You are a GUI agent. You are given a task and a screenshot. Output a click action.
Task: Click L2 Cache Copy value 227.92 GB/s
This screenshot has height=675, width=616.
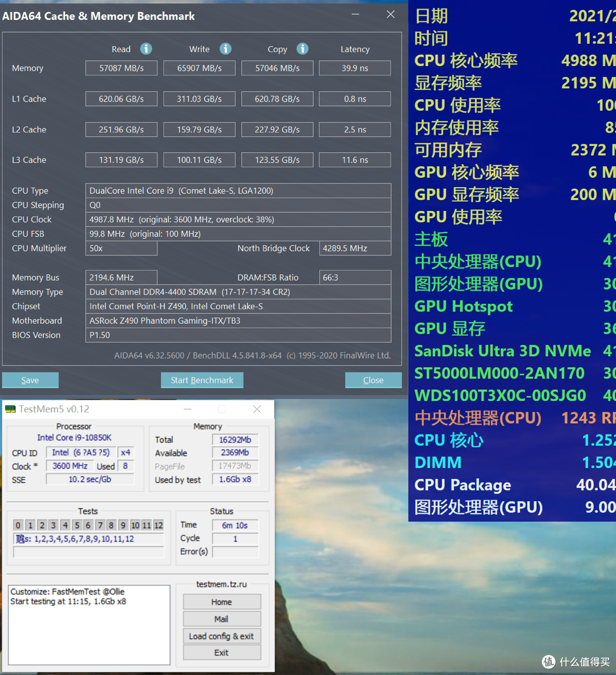pyautogui.click(x=277, y=129)
